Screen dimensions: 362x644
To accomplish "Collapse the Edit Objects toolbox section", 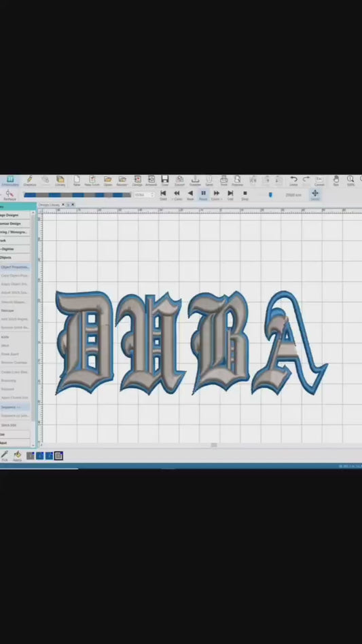I will pyautogui.click(x=15, y=257).
